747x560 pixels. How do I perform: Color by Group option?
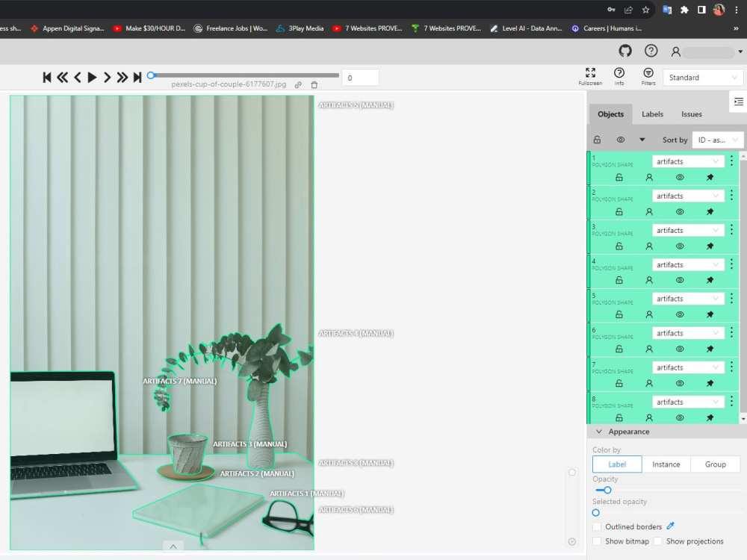click(x=715, y=464)
